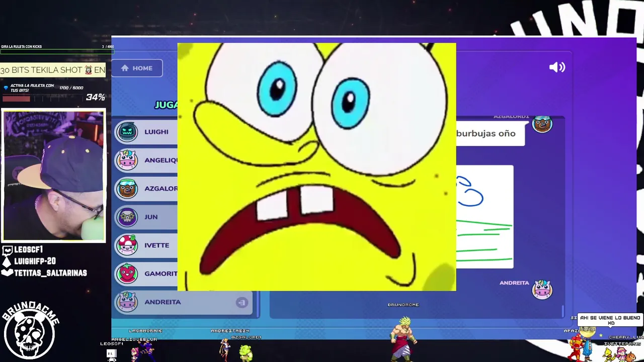The image size is (644, 362).
Task: Mute the game sound via speaker icon
Action: click(557, 67)
